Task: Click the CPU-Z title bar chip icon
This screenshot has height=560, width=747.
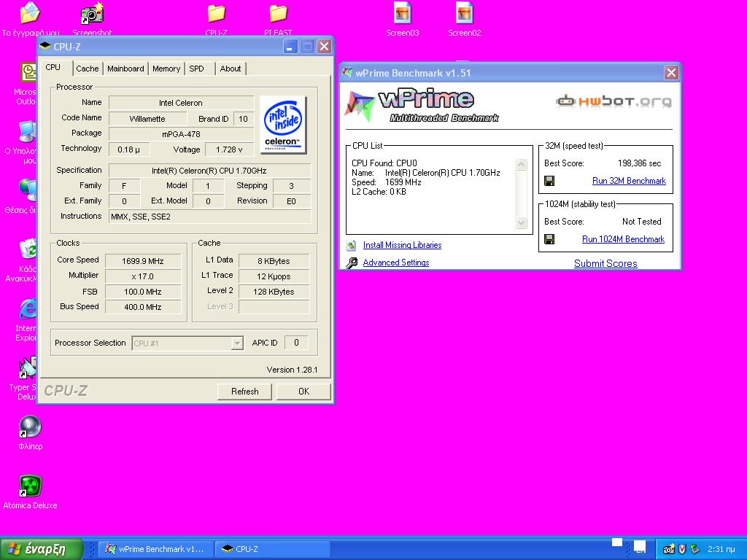Action: click(45, 46)
